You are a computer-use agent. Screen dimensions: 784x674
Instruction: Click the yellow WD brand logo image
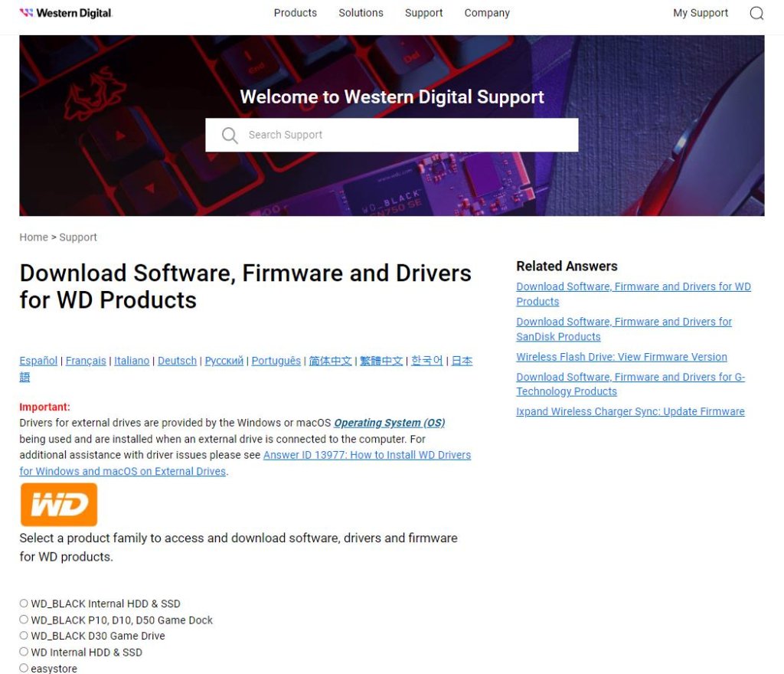[58, 504]
